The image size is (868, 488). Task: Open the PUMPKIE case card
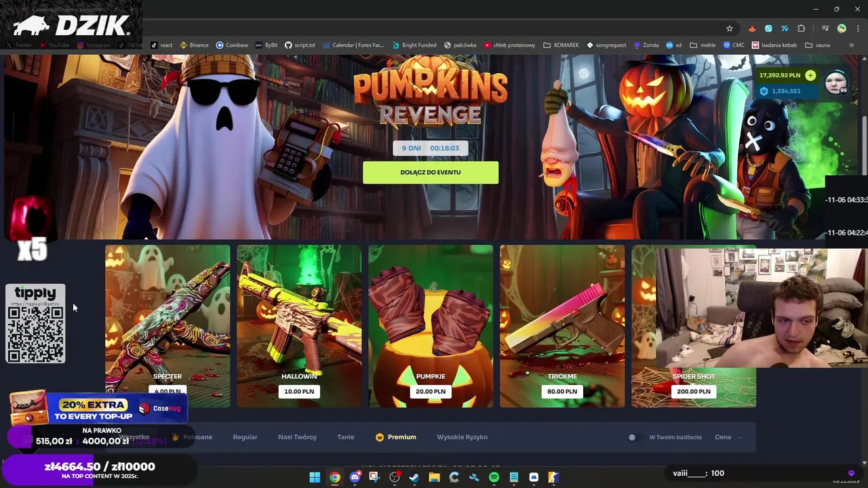[431, 326]
